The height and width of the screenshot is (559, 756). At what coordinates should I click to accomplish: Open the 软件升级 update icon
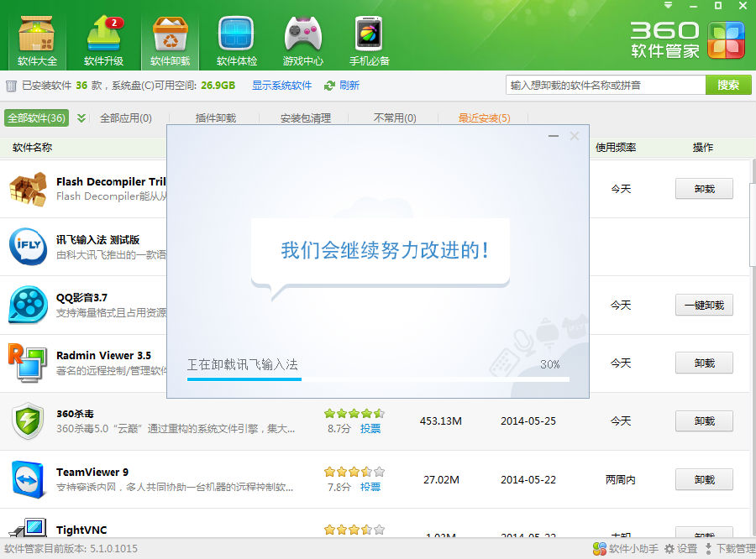click(103, 41)
